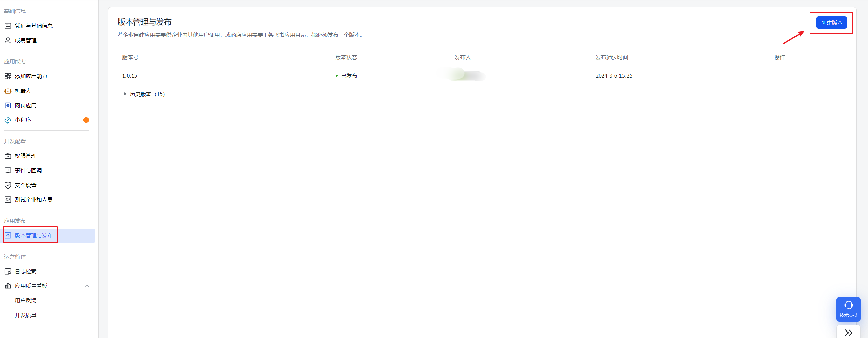The width and height of the screenshot is (868, 338).
Task: Open 权限管理 menu item
Action: click(x=26, y=156)
